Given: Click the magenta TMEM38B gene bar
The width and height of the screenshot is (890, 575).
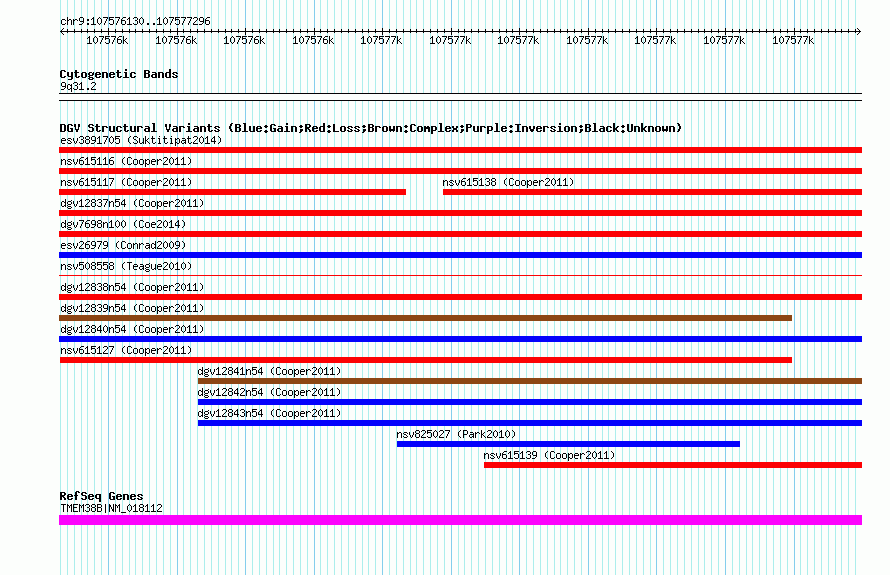Looking at the screenshot, I should [x=460, y=520].
